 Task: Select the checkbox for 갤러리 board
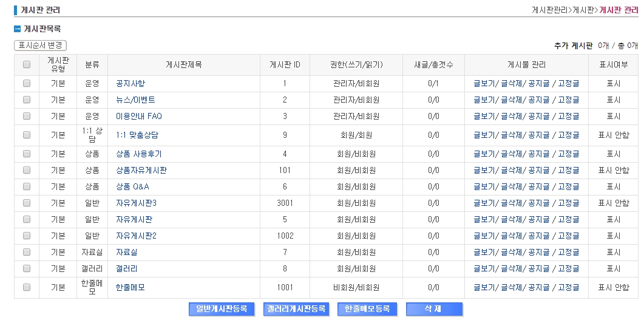[27, 268]
